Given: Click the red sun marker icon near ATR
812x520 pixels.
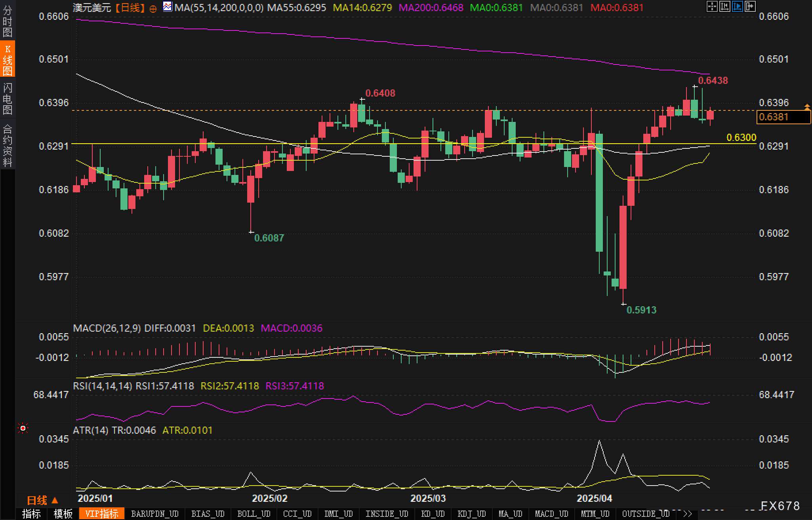Looking at the screenshot, I should [x=23, y=428].
